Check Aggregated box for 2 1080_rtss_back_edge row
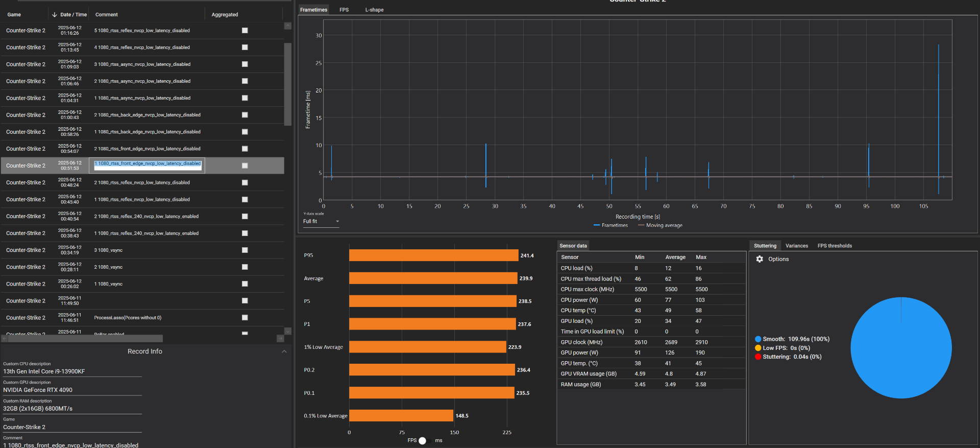The image size is (980, 448). [245, 115]
